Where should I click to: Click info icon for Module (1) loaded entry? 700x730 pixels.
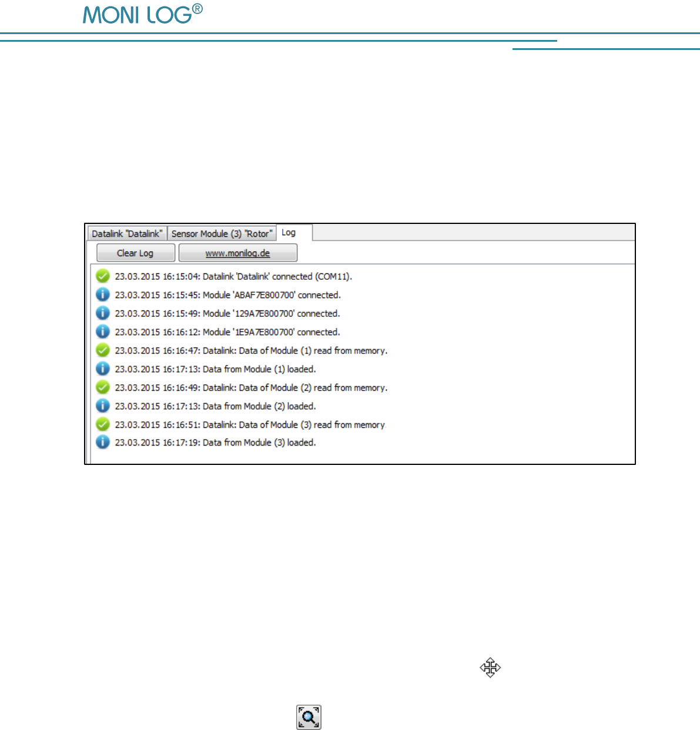point(103,369)
